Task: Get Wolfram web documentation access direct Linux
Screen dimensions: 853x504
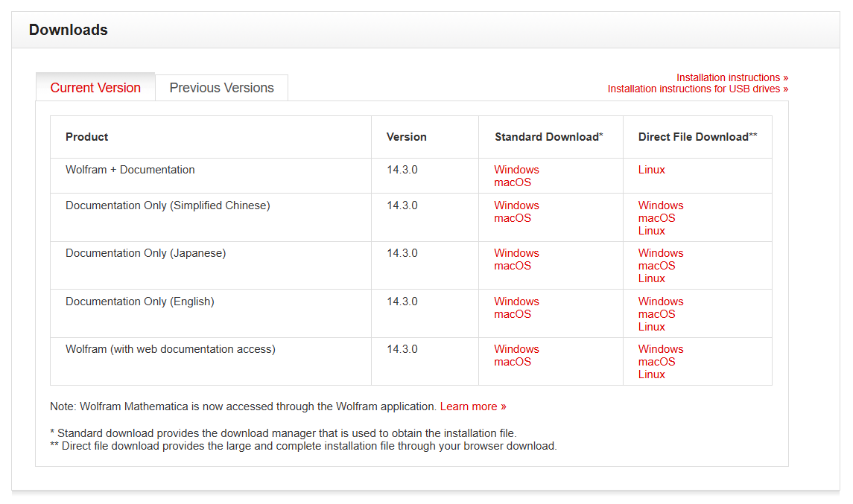Action: point(651,374)
